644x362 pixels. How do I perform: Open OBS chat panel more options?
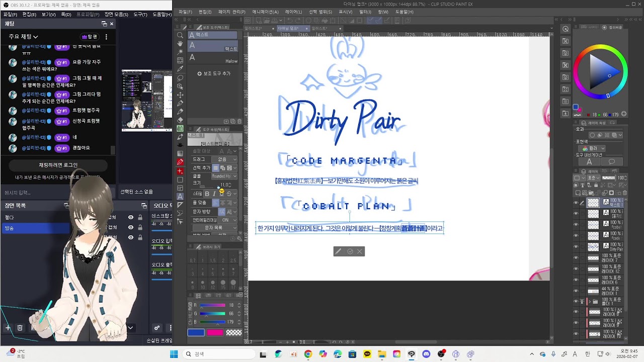click(106, 37)
